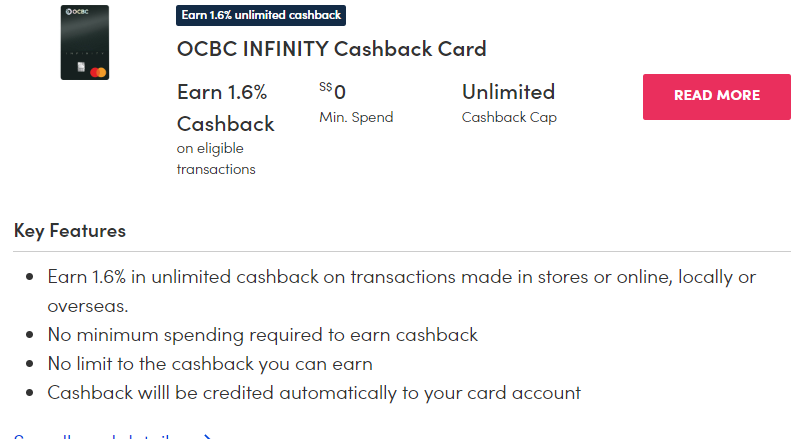Click the 'Unlimited' cashback cap value

tap(508, 92)
